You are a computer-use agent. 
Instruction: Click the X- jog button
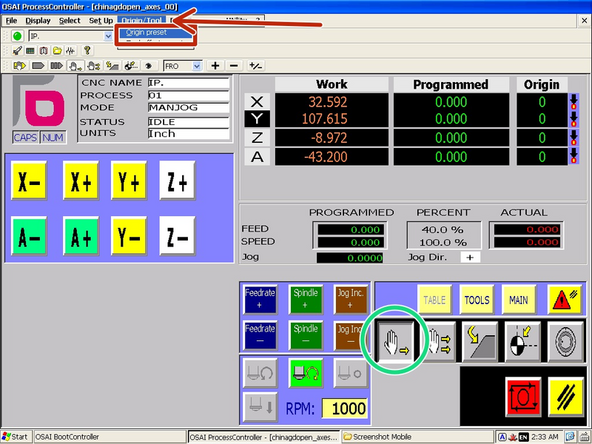[x=29, y=181]
